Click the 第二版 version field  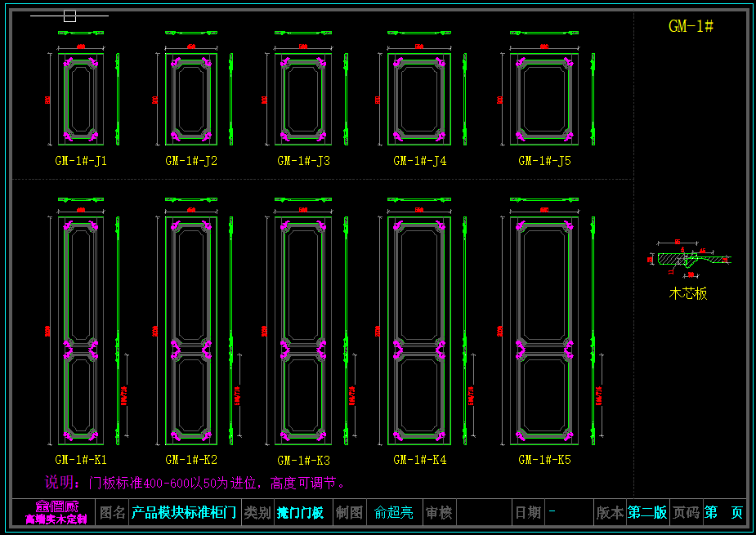(647, 513)
